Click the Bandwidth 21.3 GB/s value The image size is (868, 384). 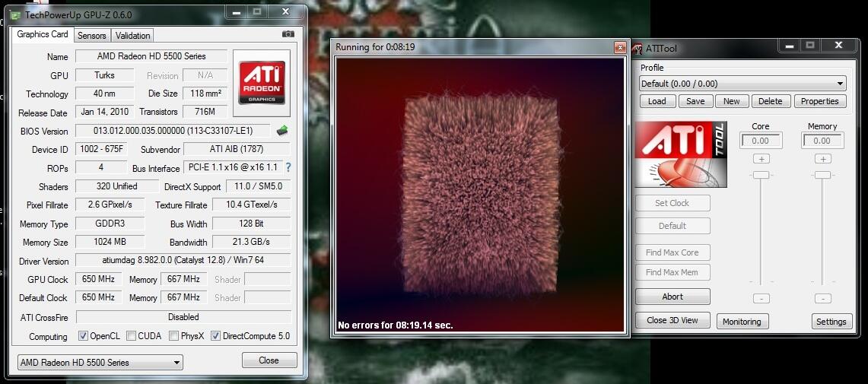coord(251,242)
